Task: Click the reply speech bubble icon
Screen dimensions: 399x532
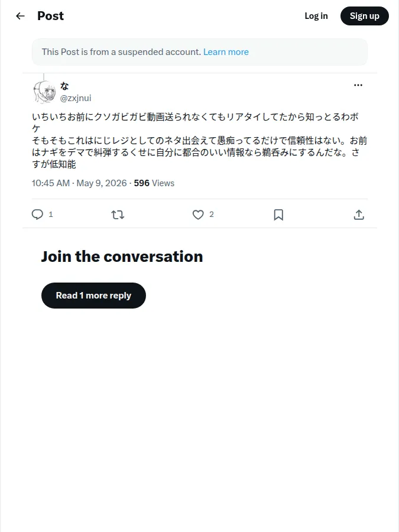Action: 37,215
